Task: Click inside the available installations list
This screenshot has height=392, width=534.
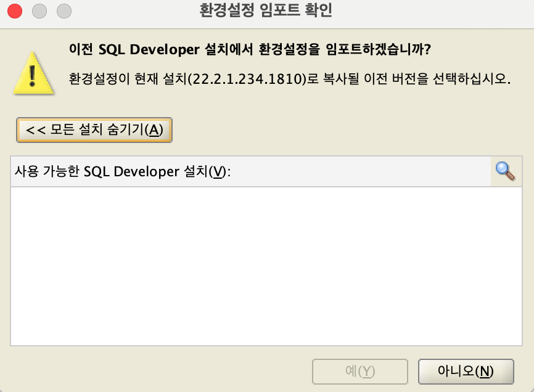Action: 266,266
